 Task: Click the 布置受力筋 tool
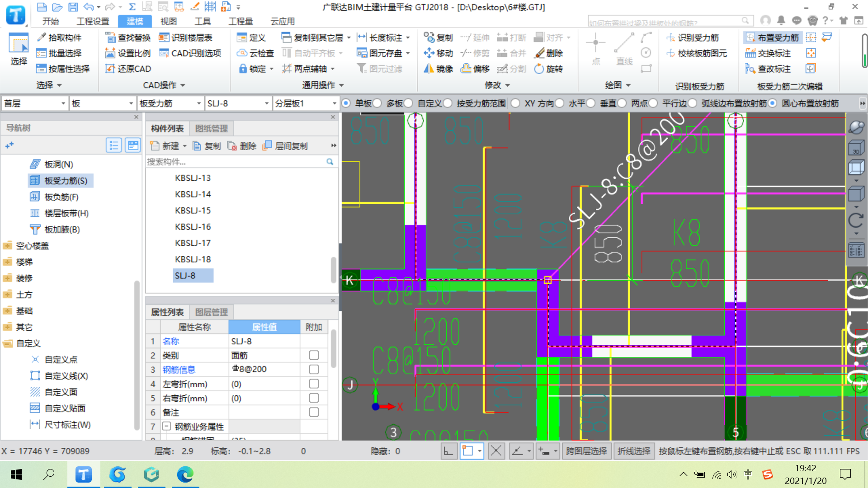coord(773,38)
